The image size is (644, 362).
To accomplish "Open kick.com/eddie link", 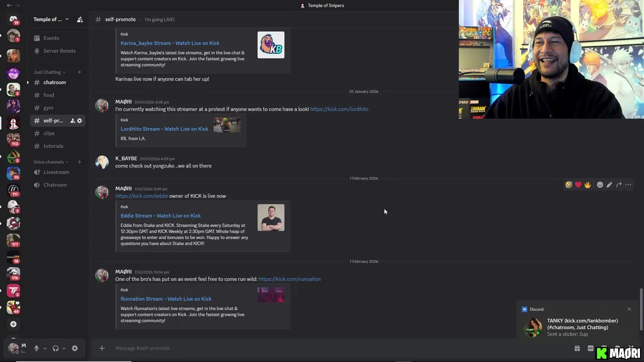I will (141, 196).
